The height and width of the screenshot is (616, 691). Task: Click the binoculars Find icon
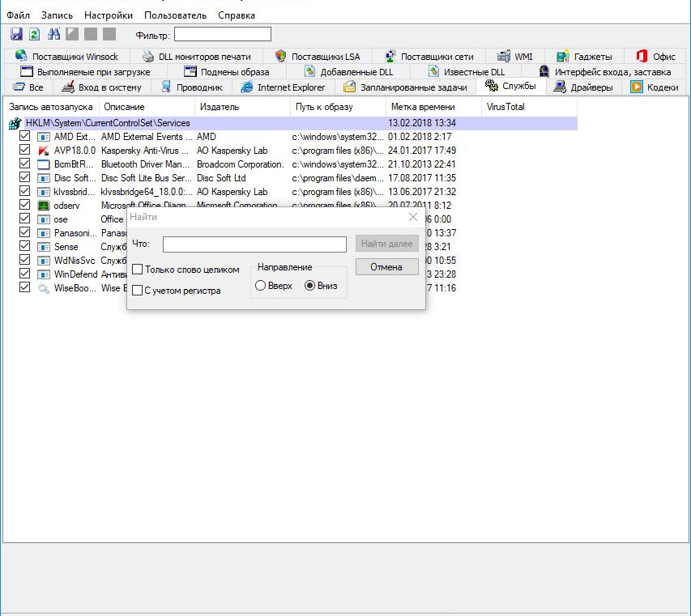tap(53, 34)
